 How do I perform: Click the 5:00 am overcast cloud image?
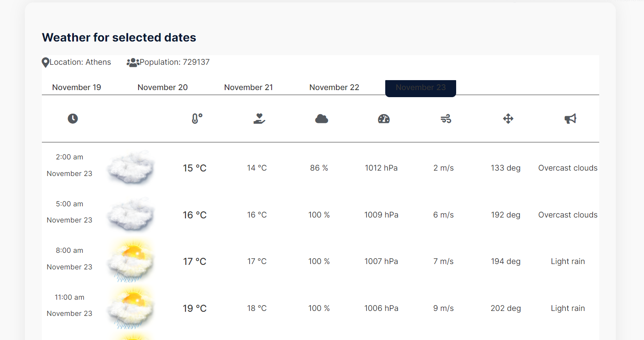click(131, 215)
